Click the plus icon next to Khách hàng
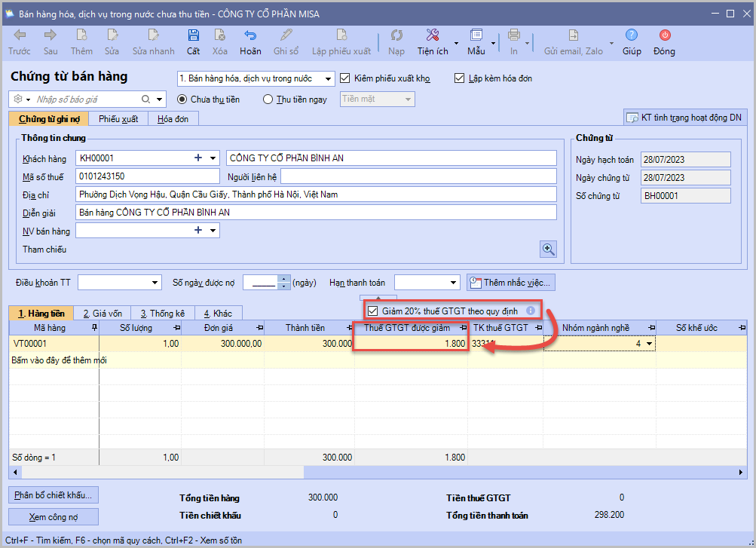 (x=199, y=158)
